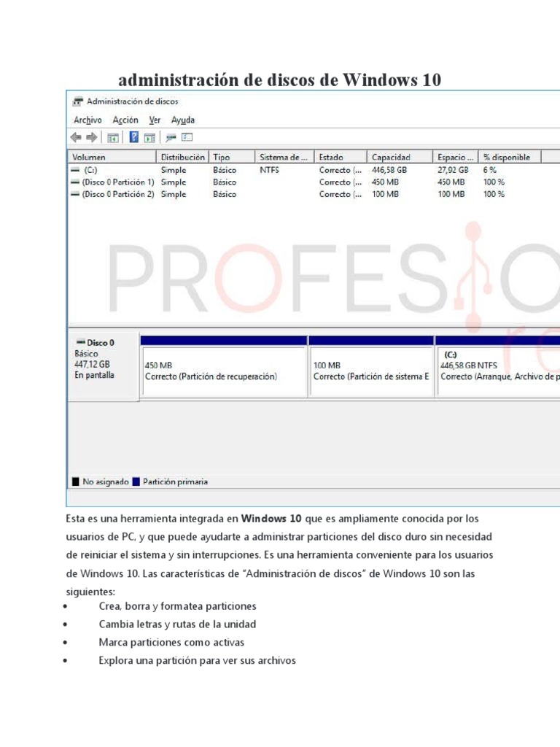Click the disk icon next to the Disco 0 label
560x747 pixels.
pos(81,342)
